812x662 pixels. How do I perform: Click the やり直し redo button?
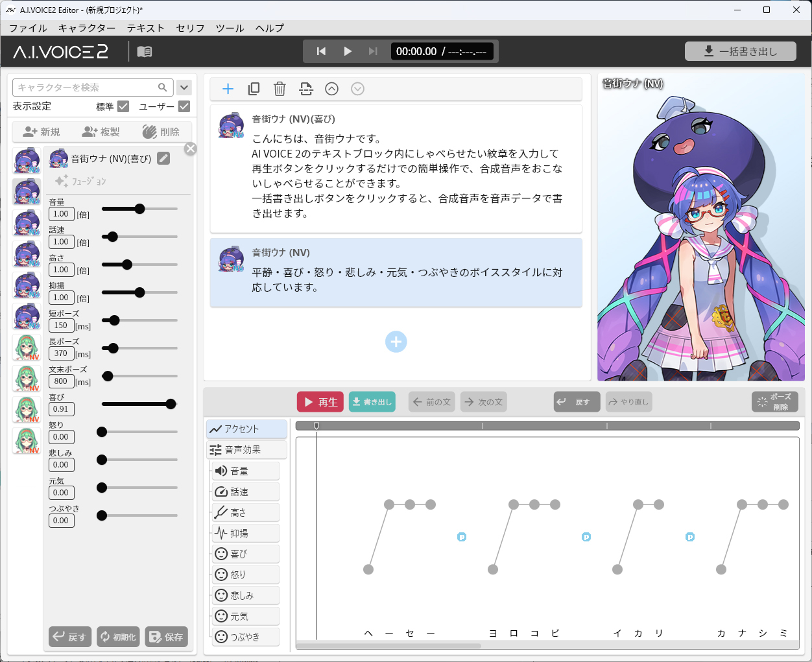629,402
